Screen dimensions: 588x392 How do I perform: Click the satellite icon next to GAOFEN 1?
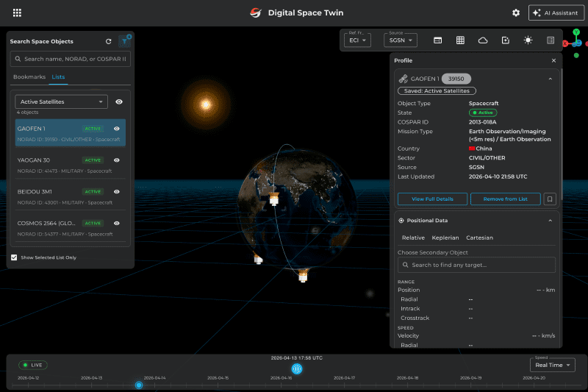[x=403, y=79]
